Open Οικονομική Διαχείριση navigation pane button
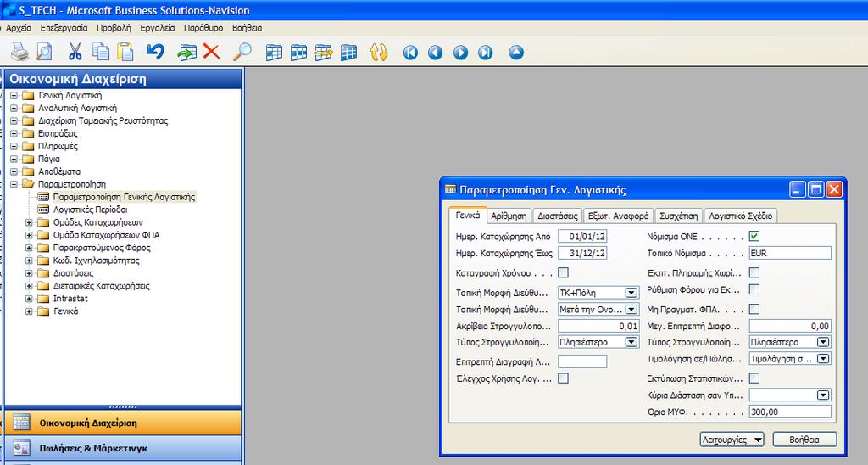 coord(123,423)
